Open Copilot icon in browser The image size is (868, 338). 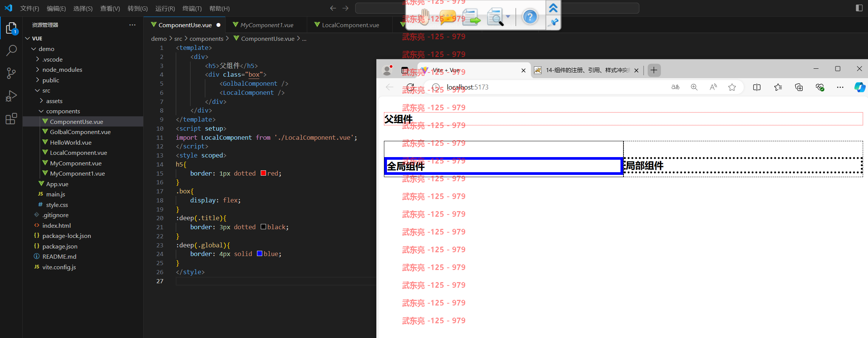coord(860,87)
